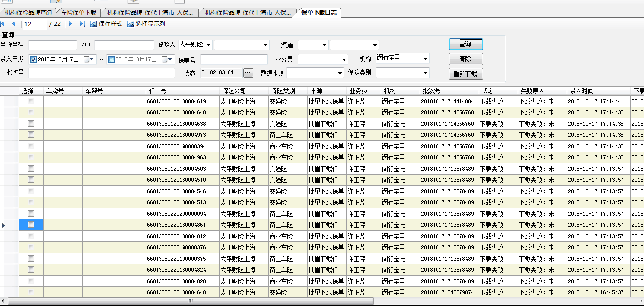This screenshot has height=306, width=644.
Task: Enable the end date checkbox
Action: coord(111,59)
